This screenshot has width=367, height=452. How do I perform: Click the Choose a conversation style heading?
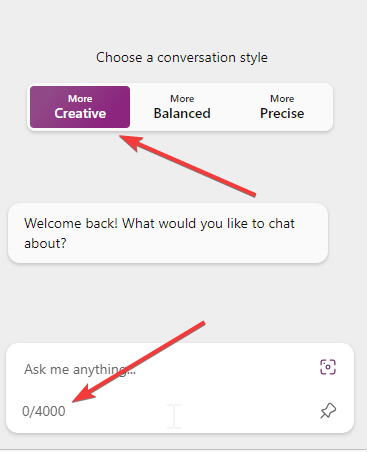[x=182, y=58]
